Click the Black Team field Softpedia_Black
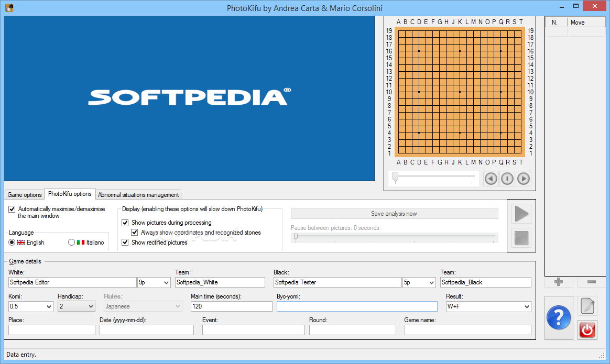610x364 pixels. point(485,282)
